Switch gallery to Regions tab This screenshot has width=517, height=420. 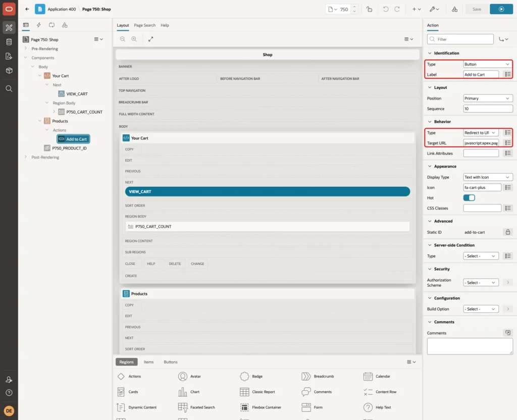[126, 362]
